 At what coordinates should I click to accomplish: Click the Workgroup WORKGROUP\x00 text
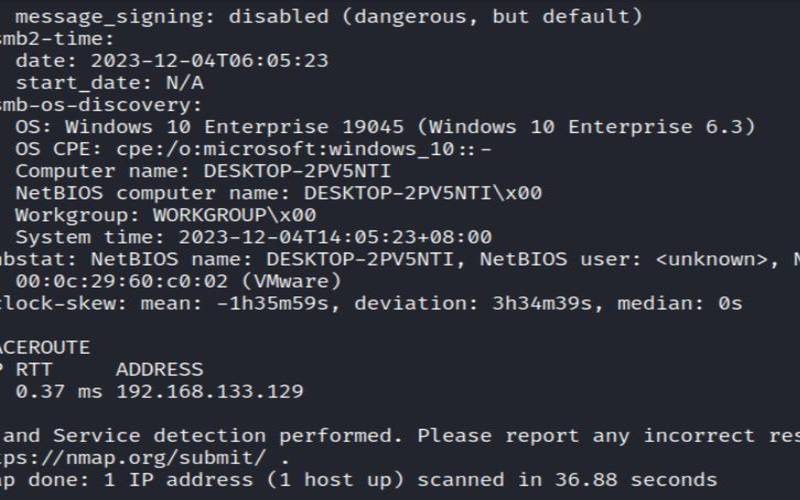coord(234,215)
